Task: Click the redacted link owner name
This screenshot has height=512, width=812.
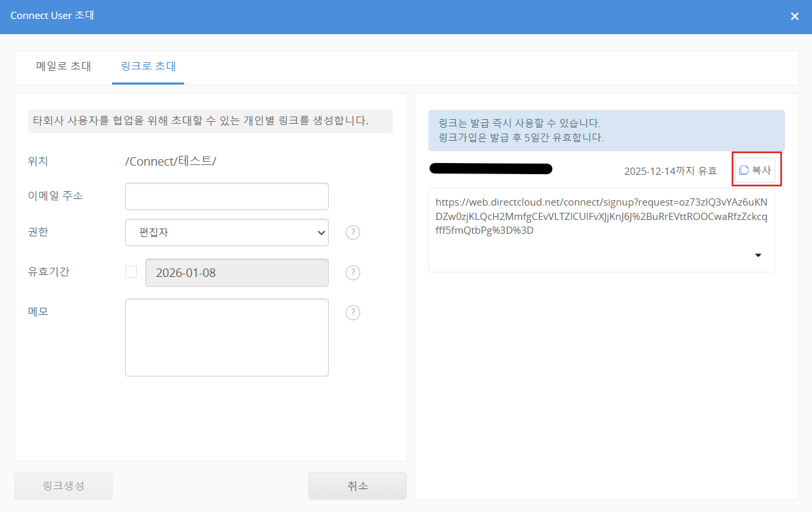Action: coord(490,169)
